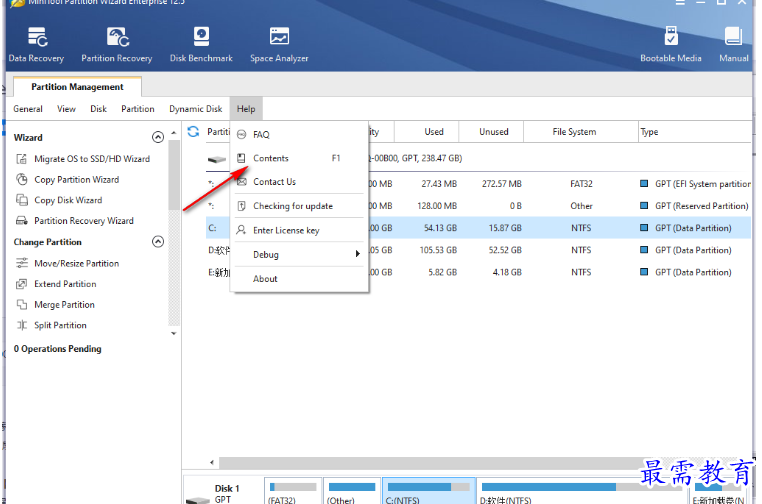Screen dimensions: 762x504
Task: Click Split Partition link
Action: pyautogui.click(x=60, y=325)
